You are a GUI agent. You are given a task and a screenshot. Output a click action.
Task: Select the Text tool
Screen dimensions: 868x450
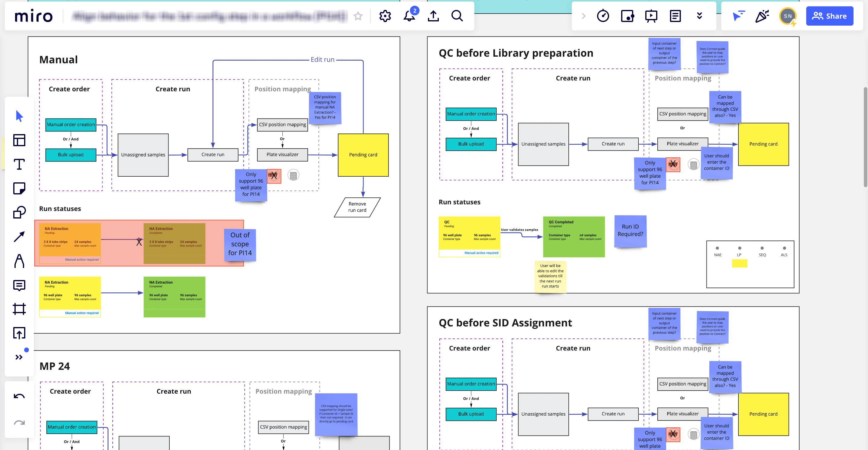[x=19, y=165]
